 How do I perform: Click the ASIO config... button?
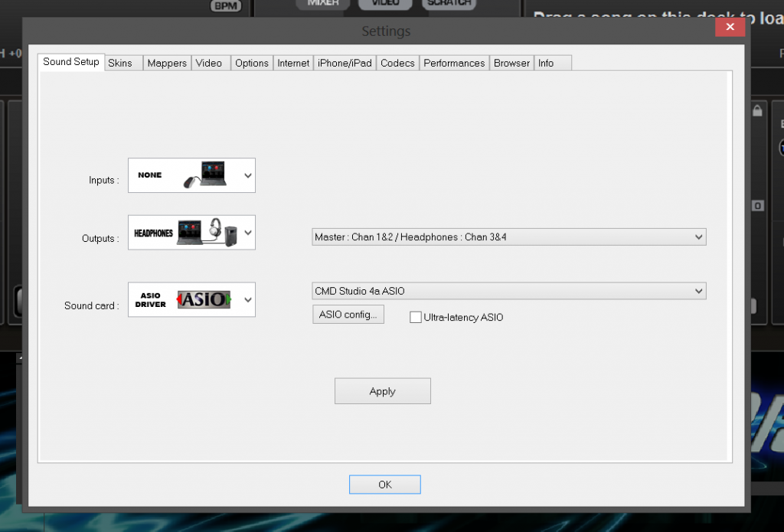point(348,315)
